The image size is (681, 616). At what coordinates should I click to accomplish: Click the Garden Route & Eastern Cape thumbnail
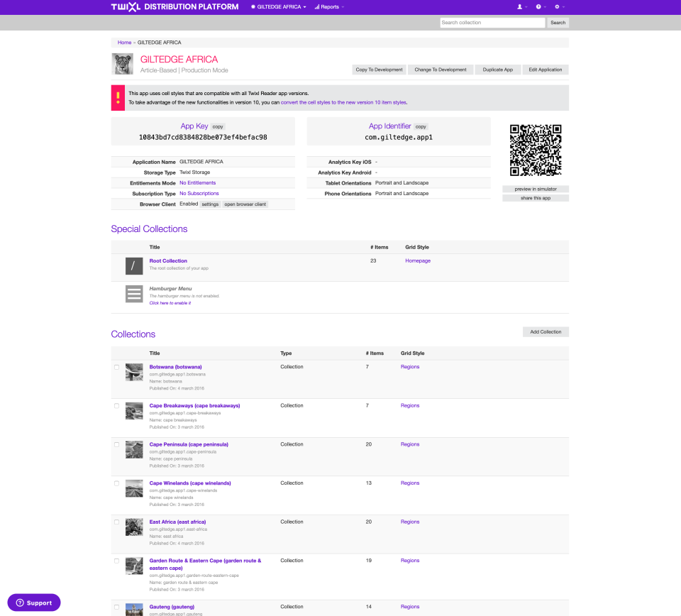(134, 566)
